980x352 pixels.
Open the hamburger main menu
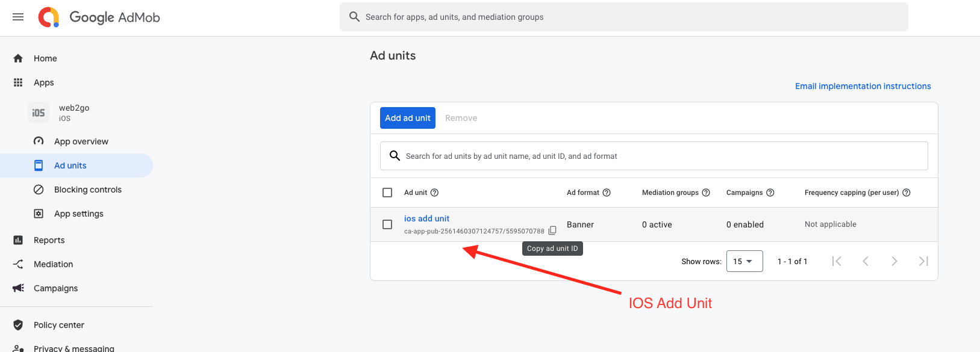[18, 17]
